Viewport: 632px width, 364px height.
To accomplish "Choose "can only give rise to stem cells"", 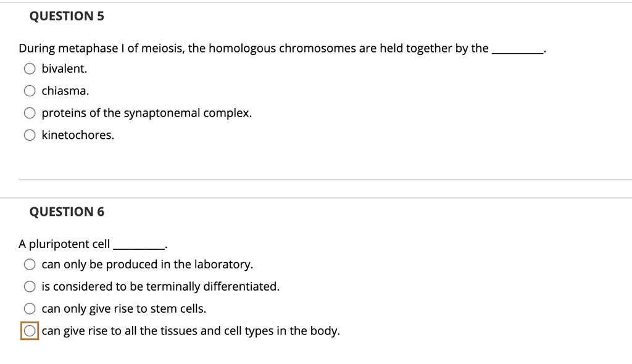I will click(x=29, y=308).
